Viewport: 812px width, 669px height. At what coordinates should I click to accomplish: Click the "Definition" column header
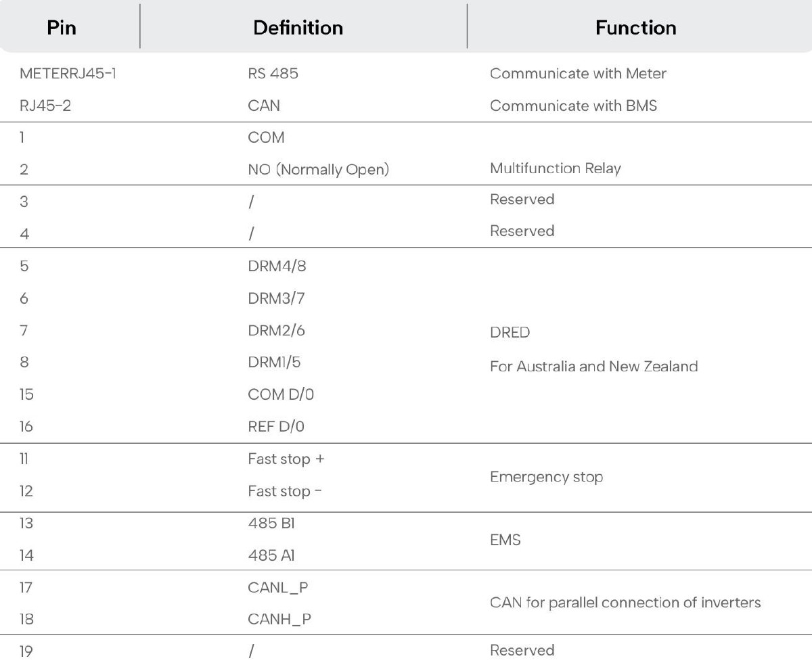[x=298, y=28]
